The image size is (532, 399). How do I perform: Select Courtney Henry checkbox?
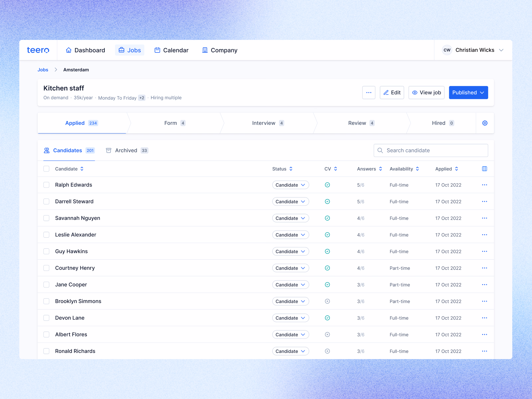(46, 268)
